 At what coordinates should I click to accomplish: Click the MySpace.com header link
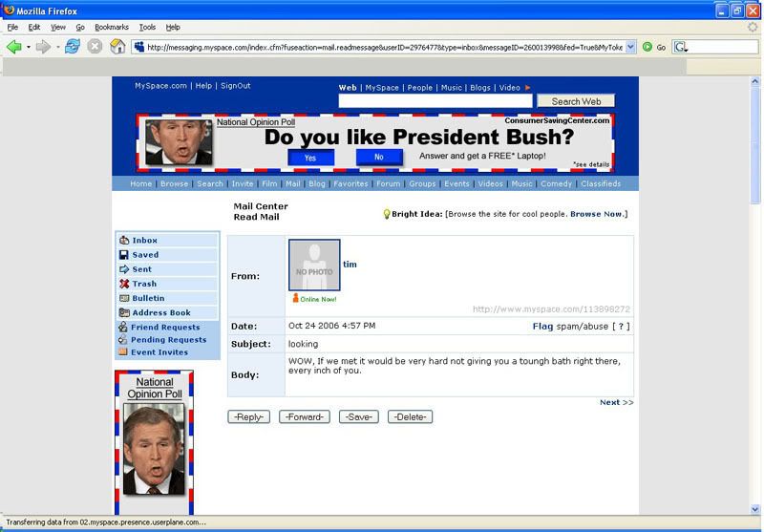click(x=160, y=86)
